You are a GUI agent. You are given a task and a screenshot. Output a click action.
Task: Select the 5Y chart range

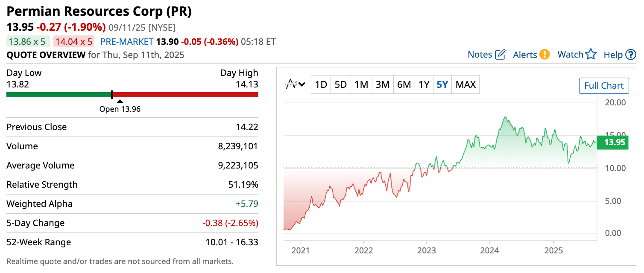(442, 84)
